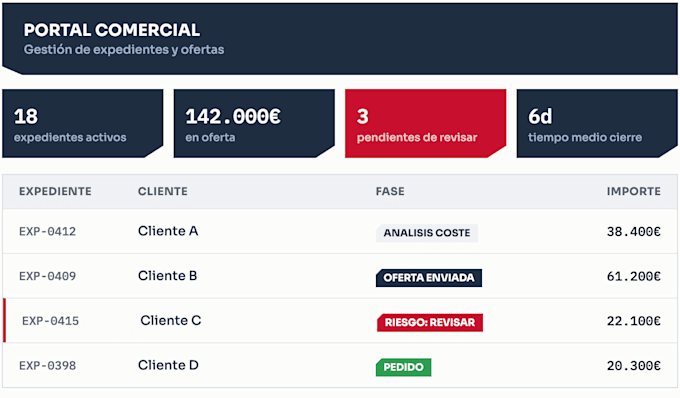Select expediente EXP-0415

tap(50, 321)
